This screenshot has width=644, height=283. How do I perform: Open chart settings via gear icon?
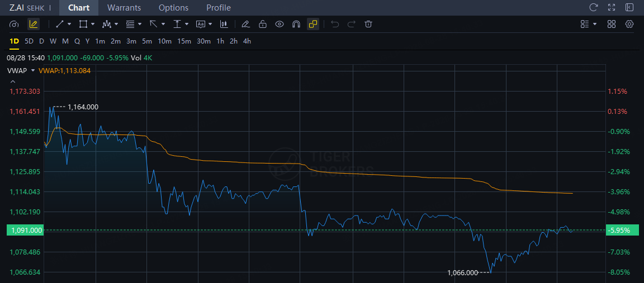[x=629, y=24]
